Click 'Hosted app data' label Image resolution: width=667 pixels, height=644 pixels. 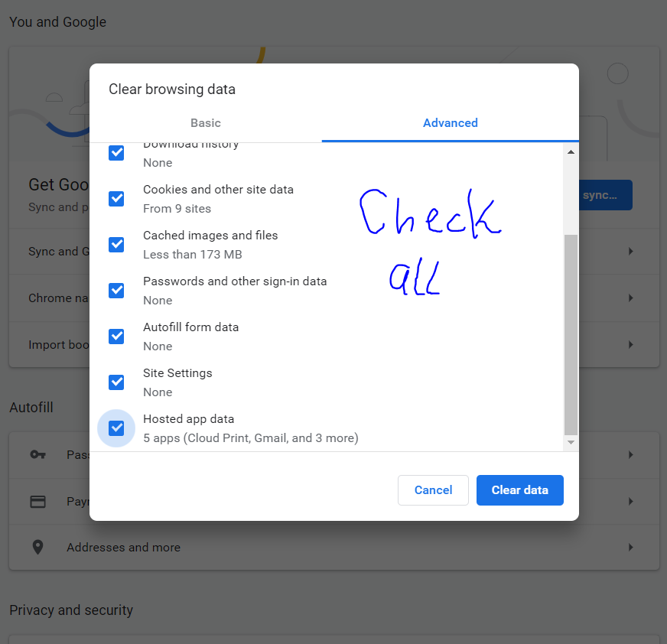pyautogui.click(x=188, y=419)
